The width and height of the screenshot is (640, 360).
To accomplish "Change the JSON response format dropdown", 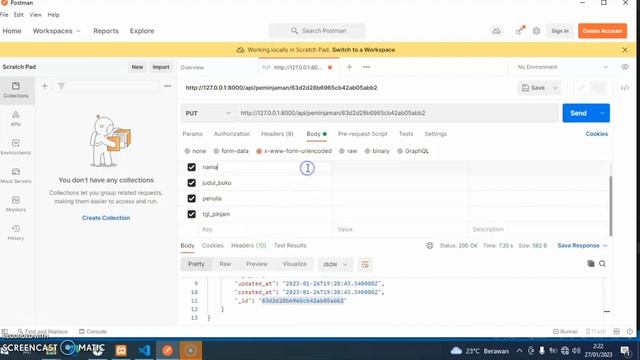I will tap(335, 264).
